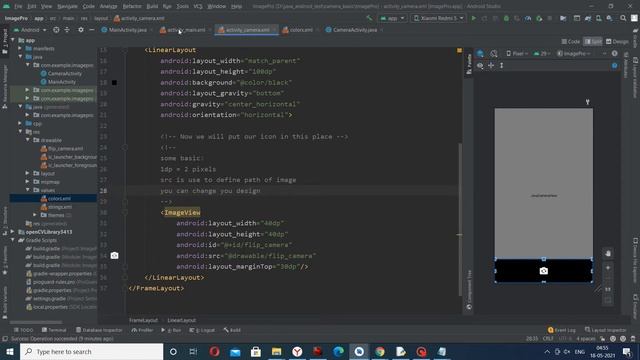Run the app with the green play button
The height and width of the screenshot is (360, 640).
pos(473,18)
